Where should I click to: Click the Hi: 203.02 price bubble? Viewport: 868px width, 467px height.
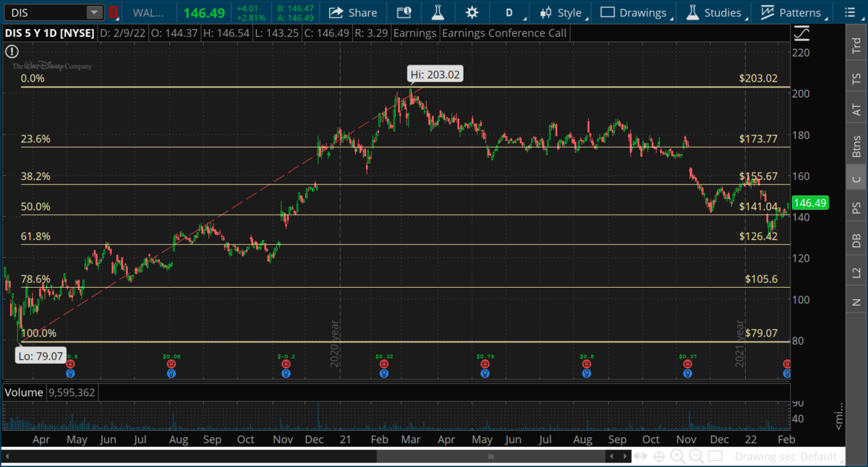pos(435,74)
